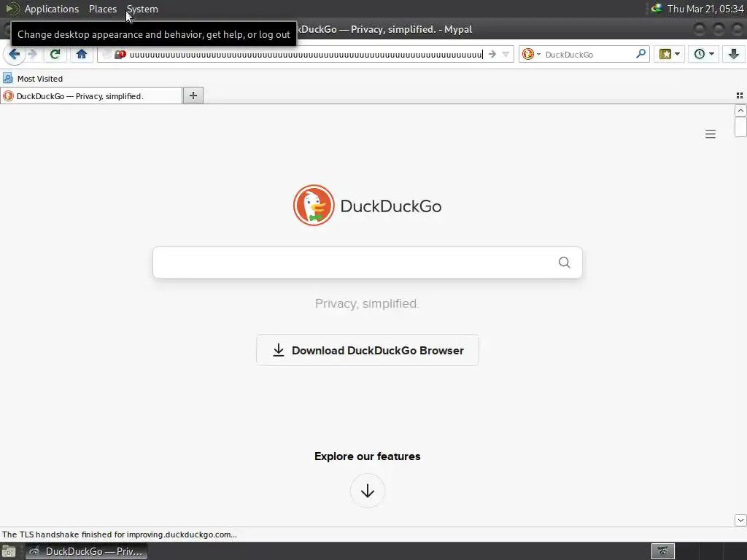Click the Go arrow in the address bar
747x560 pixels.
492,54
